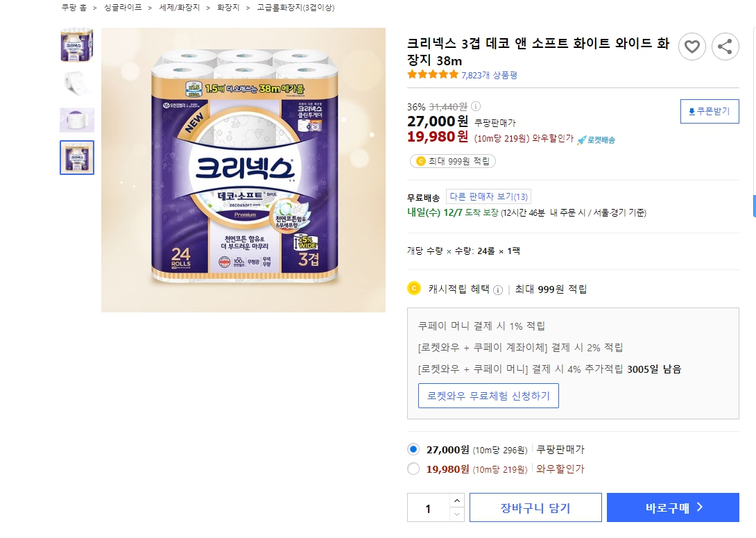756x538 pixels.
Task: Select the 27,000원 쿠팡판매가 radio option
Action: [x=413, y=450]
